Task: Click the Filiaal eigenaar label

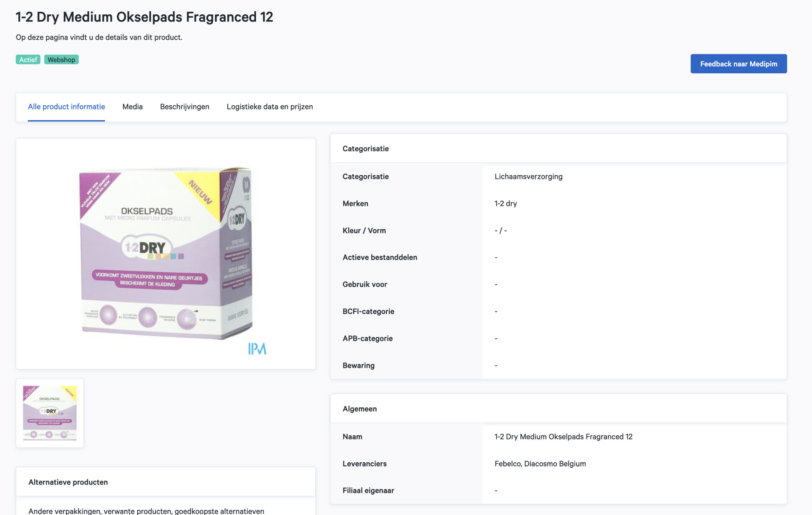Action: click(368, 490)
